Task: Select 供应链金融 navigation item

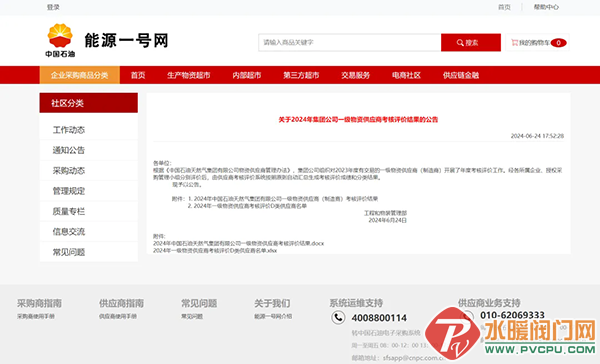Action: tap(461, 75)
